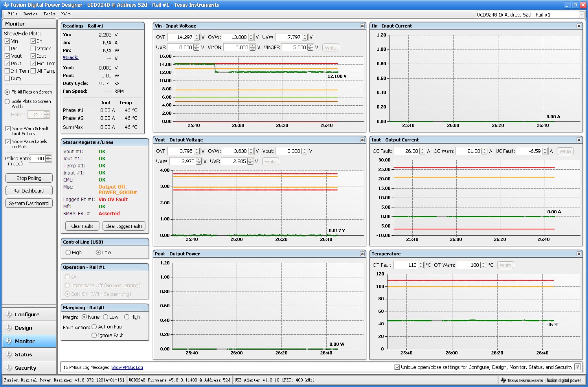Click the Design navigation icon
This screenshot has height=387, width=588.
[x=9, y=328]
